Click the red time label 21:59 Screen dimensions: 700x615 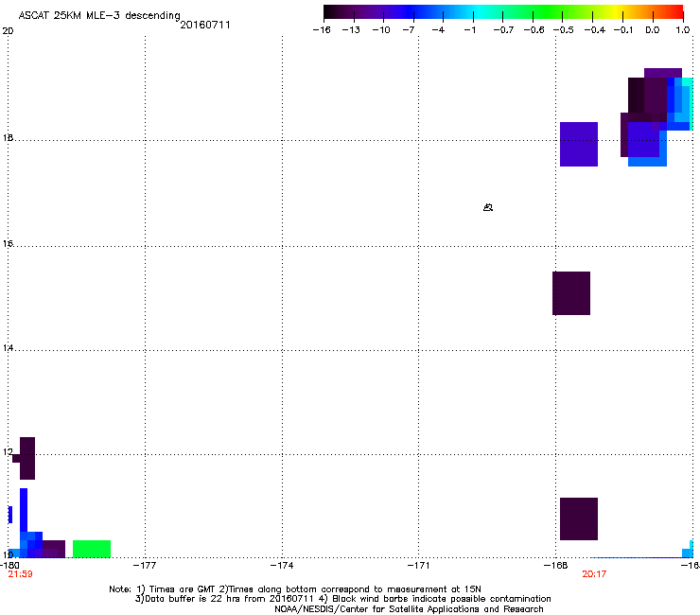point(21,574)
